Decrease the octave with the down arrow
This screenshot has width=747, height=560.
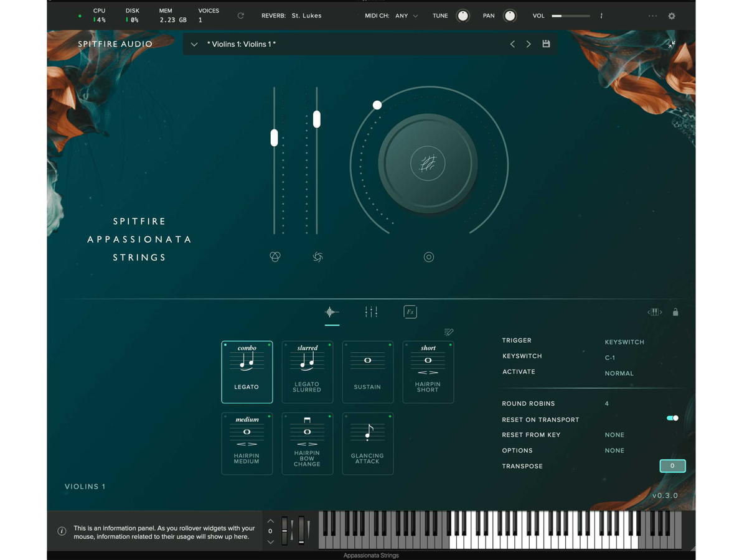pos(270,541)
